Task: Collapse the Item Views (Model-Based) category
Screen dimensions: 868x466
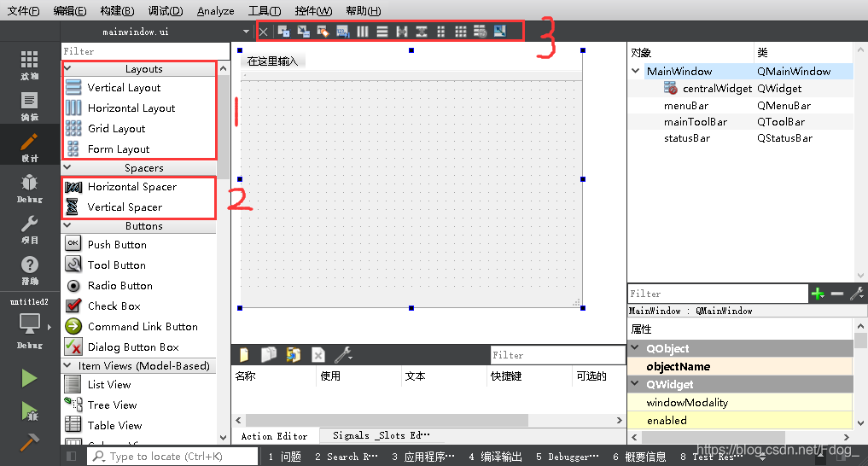Action: point(67,365)
